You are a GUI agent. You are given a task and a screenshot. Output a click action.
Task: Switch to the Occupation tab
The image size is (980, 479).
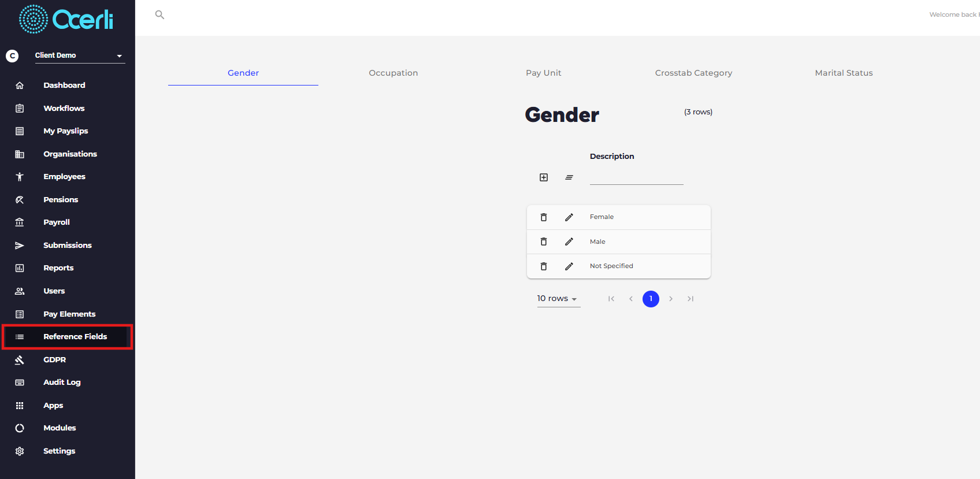pyautogui.click(x=394, y=73)
